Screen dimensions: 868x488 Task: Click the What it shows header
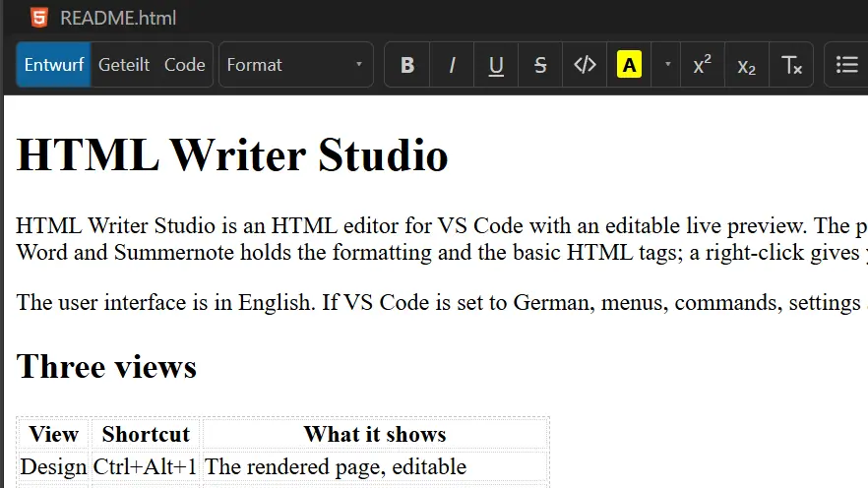[375, 434]
